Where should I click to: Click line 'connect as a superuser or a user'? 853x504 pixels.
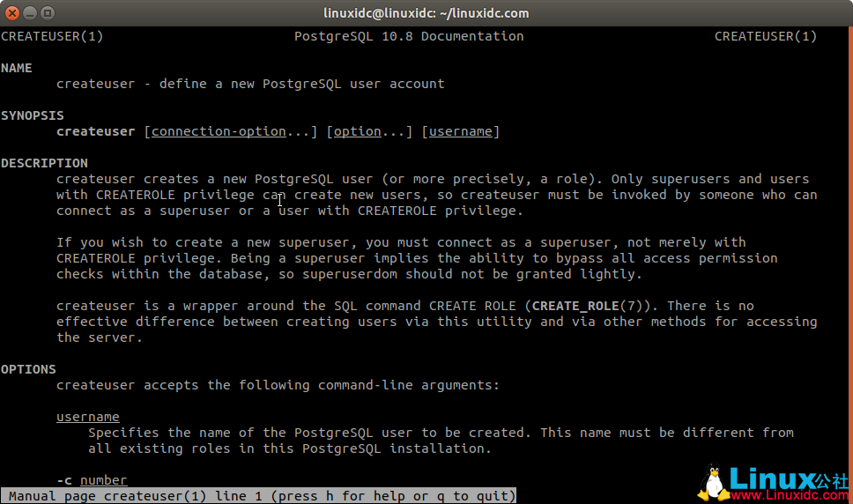[x=289, y=211]
